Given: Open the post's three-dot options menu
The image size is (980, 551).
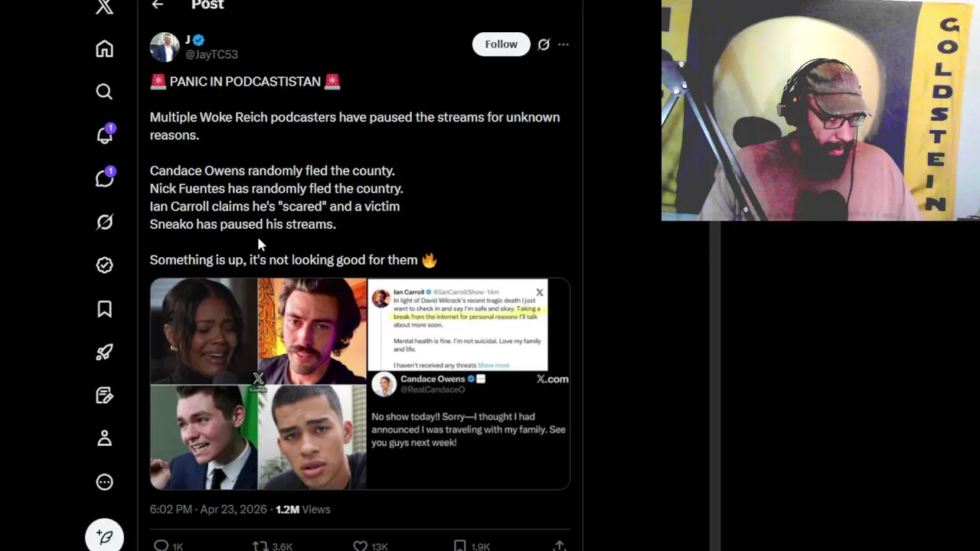Looking at the screenshot, I should [x=563, y=44].
